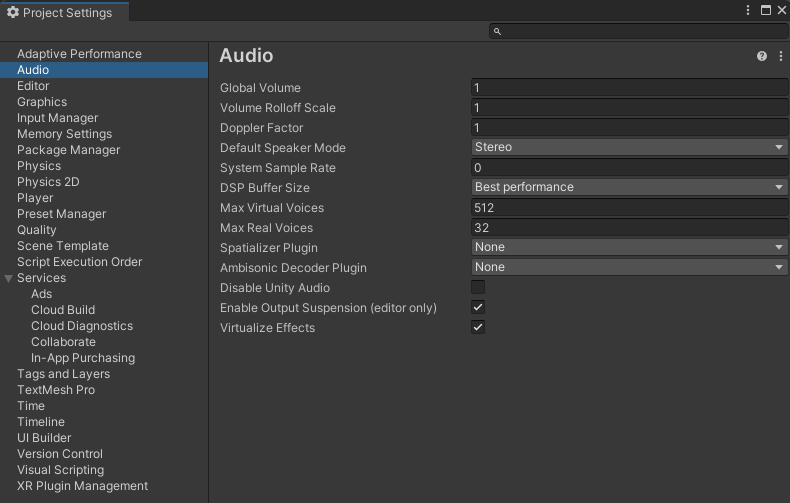790x503 pixels.
Task: Click the Audio panel heading
Action: (x=246, y=55)
